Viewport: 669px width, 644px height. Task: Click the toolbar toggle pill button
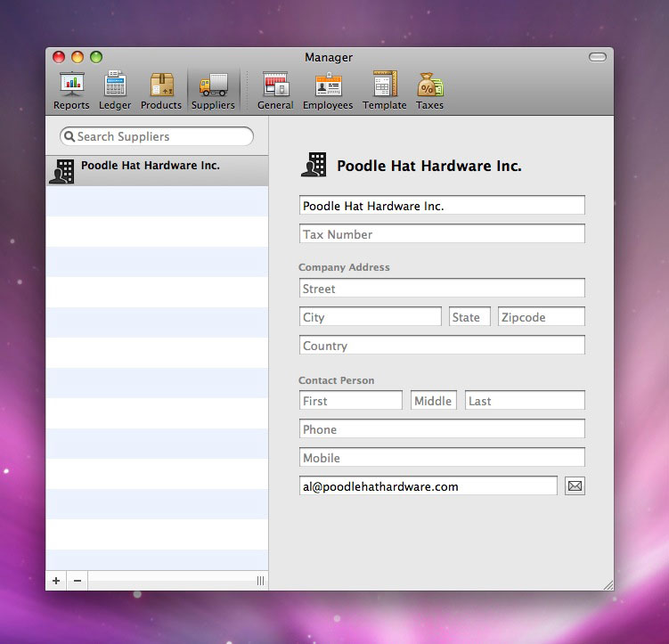point(598,57)
